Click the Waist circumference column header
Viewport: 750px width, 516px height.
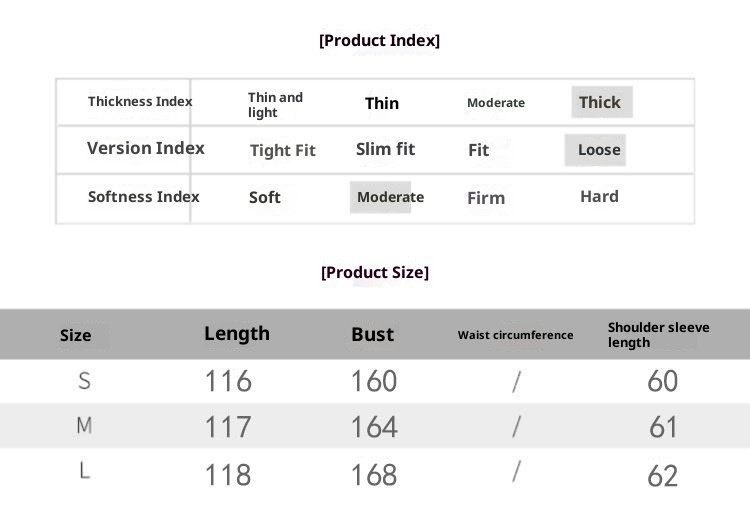pos(515,335)
